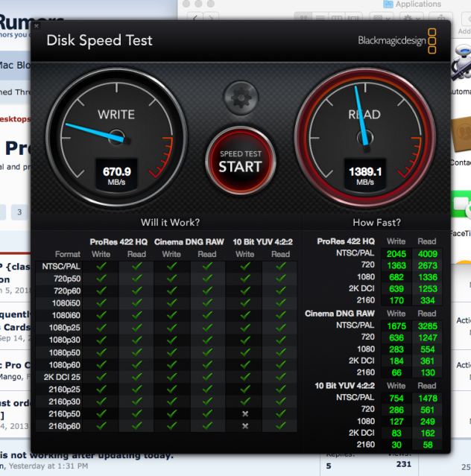
Task: Click Cinema DNG NTSC/PAL write value 1675
Action: pyautogui.click(x=396, y=326)
